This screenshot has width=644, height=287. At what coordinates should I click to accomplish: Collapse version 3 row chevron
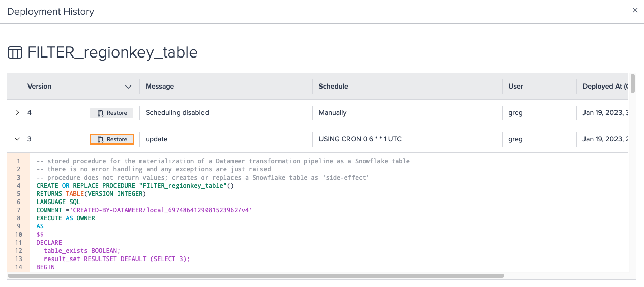pos(17,139)
